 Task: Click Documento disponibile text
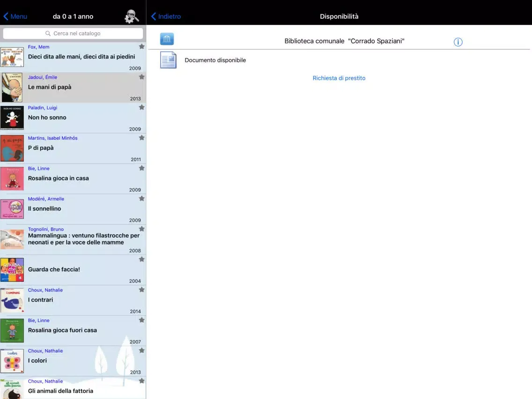point(215,60)
